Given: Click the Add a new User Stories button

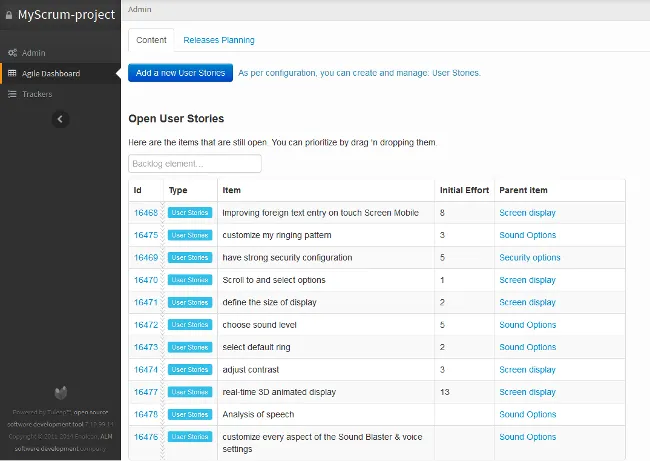Looking at the screenshot, I should point(180,73).
